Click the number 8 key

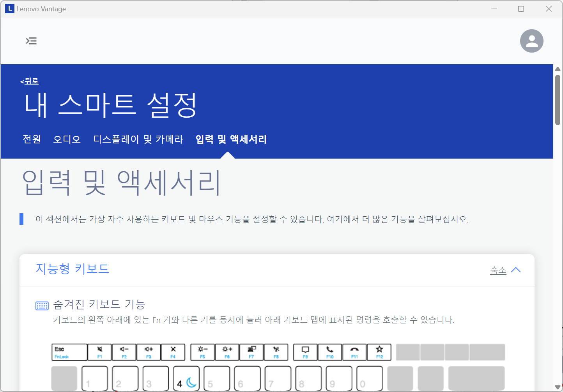click(x=308, y=379)
